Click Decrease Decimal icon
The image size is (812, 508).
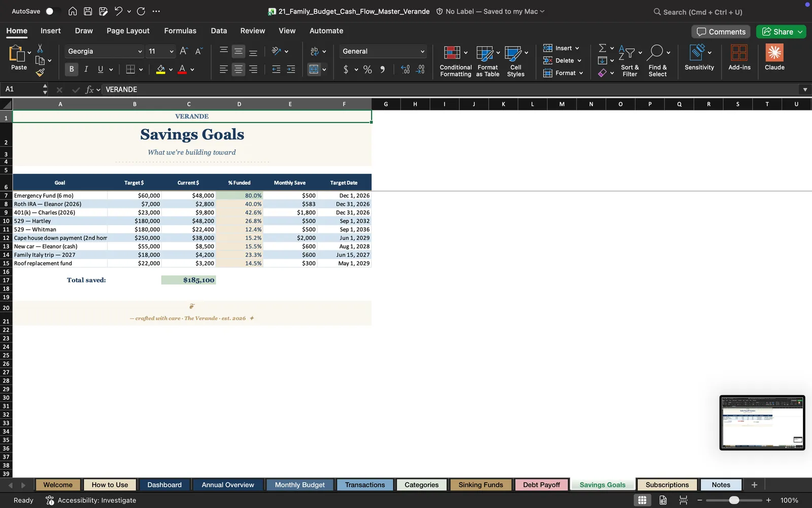point(420,70)
